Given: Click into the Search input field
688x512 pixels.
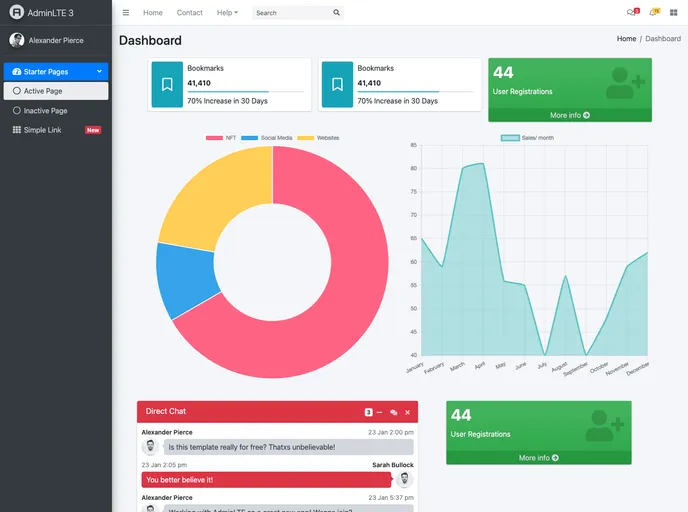Looking at the screenshot, I should pyautogui.click(x=290, y=13).
